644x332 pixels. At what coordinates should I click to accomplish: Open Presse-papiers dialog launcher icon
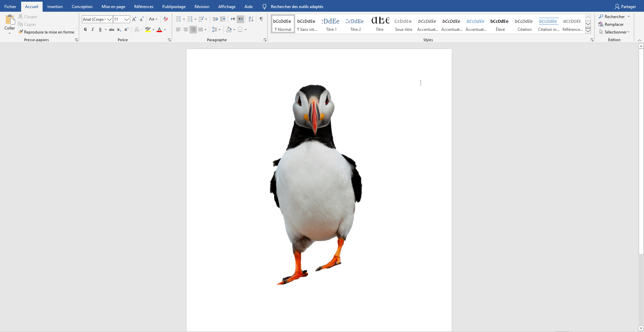click(x=76, y=40)
